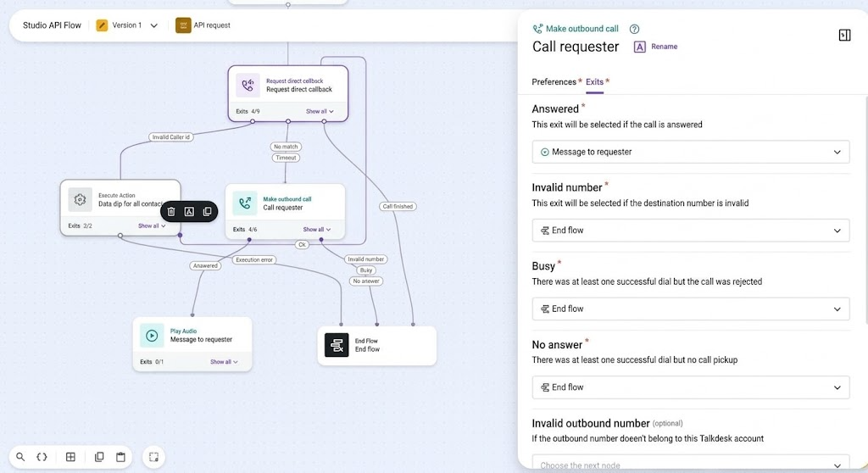Click the Execution error connection label
Screen dimensions: 868x473
click(254, 259)
